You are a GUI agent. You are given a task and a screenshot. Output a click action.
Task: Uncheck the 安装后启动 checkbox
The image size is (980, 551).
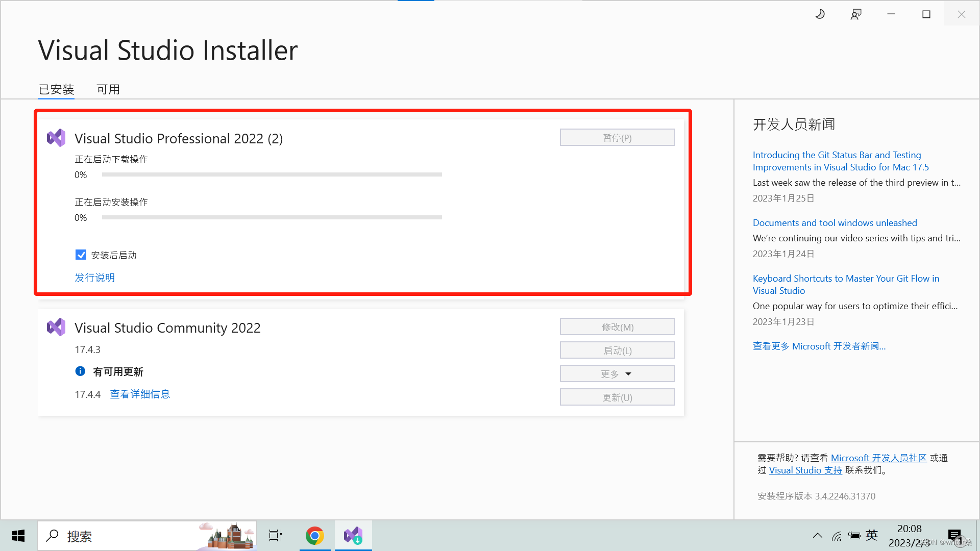point(81,255)
